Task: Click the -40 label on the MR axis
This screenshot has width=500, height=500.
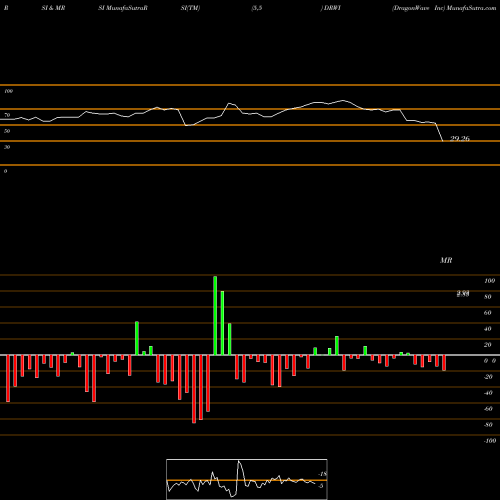Action: click(x=488, y=393)
